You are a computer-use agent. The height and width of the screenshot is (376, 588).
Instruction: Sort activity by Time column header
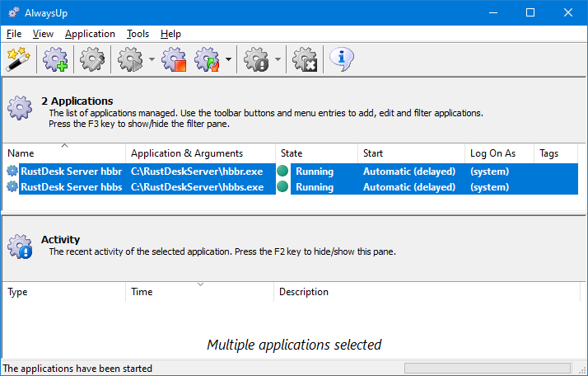coord(200,292)
